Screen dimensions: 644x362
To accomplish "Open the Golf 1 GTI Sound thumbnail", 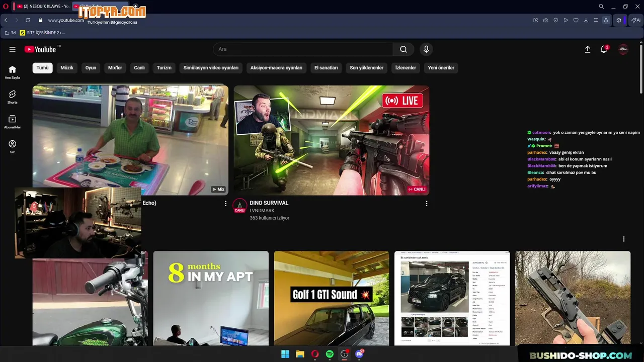I will (332, 298).
